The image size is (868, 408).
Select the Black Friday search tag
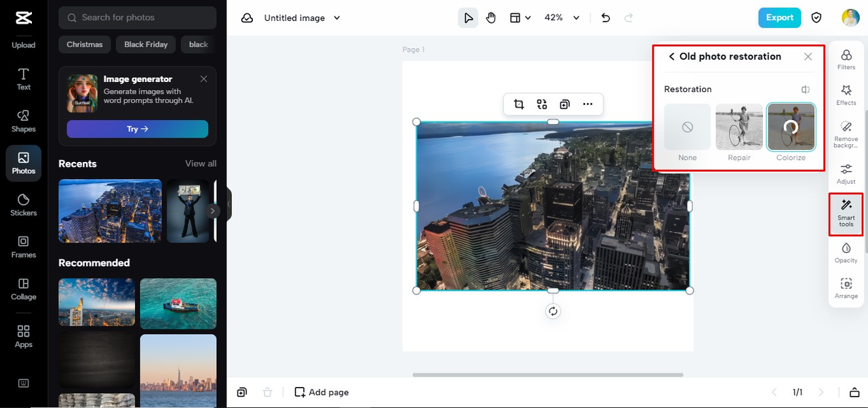click(x=146, y=45)
